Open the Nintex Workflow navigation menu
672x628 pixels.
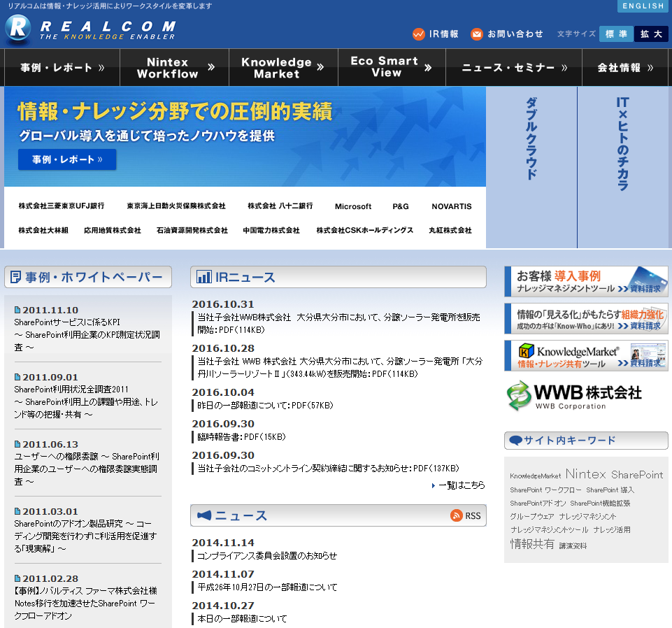coord(174,68)
